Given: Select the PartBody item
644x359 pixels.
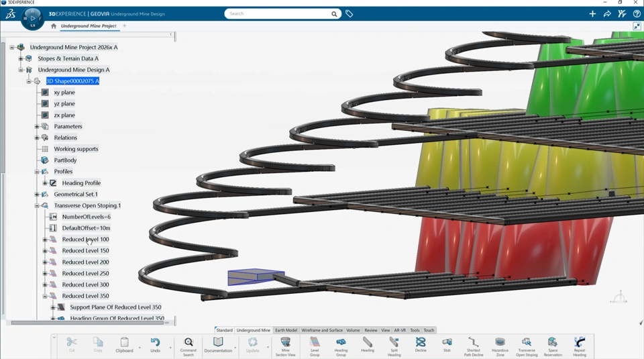Looking at the screenshot, I should (x=65, y=160).
